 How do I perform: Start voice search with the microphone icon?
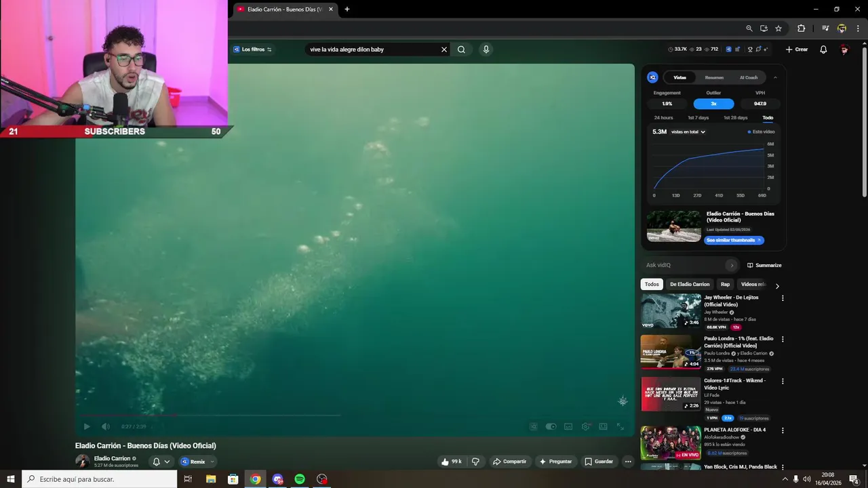tap(486, 49)
